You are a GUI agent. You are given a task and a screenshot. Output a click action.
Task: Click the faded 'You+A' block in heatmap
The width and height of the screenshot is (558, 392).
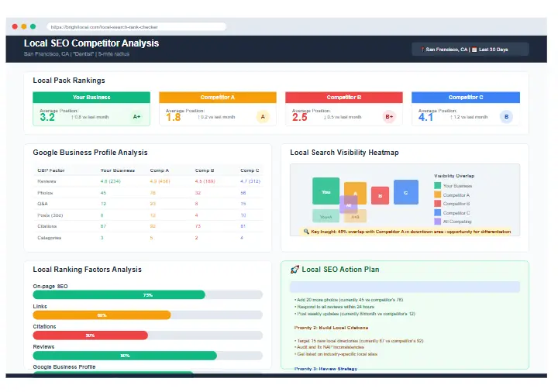[x=325, y=216]
